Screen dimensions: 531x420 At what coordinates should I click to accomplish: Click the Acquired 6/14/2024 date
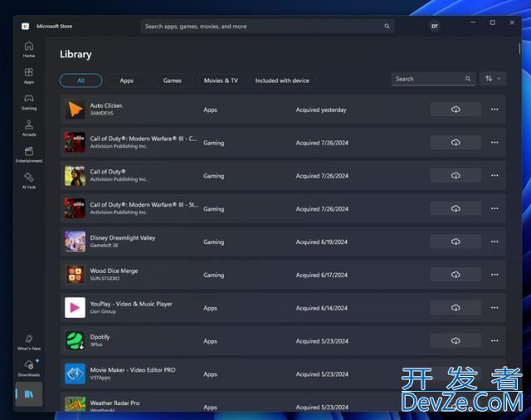coord(322,308)
